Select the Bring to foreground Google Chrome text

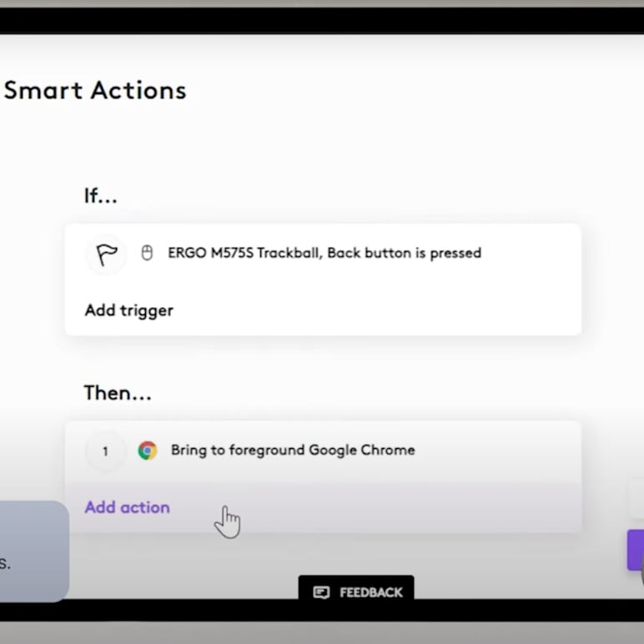click(292, 450)
